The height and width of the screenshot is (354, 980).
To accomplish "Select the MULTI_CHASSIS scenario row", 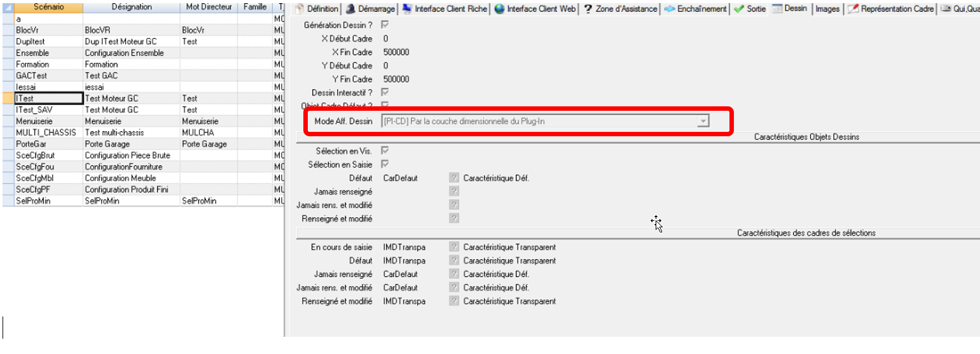I will click(46, 132).
